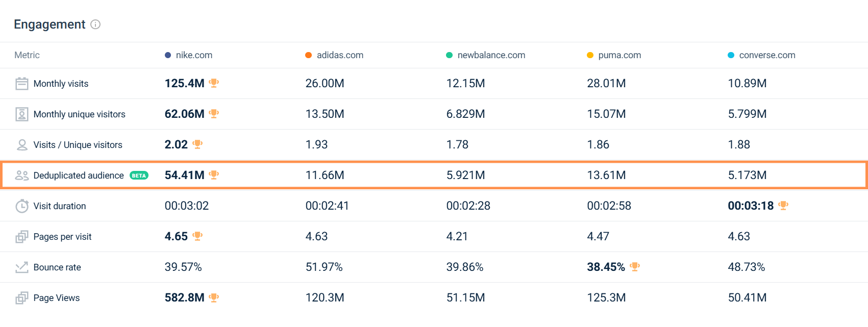Click the Monthly unique visitors icon
868x327 pixels.
coord(22,114)
